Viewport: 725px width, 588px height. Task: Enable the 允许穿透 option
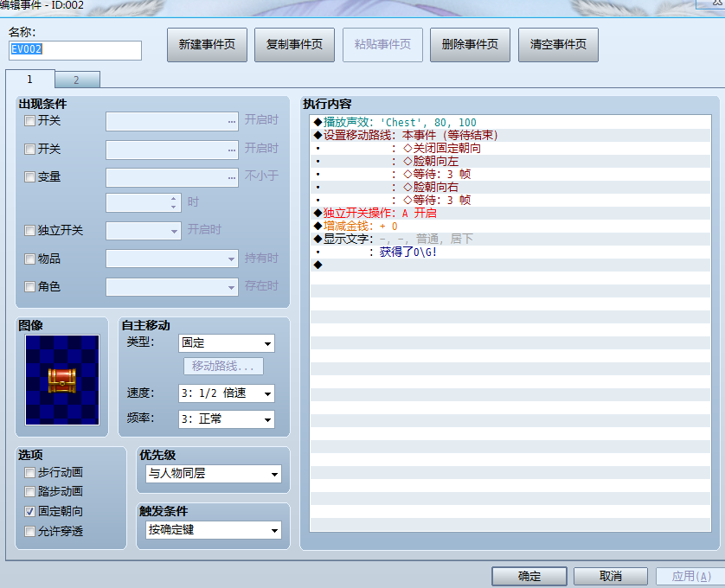coord(29,531)
